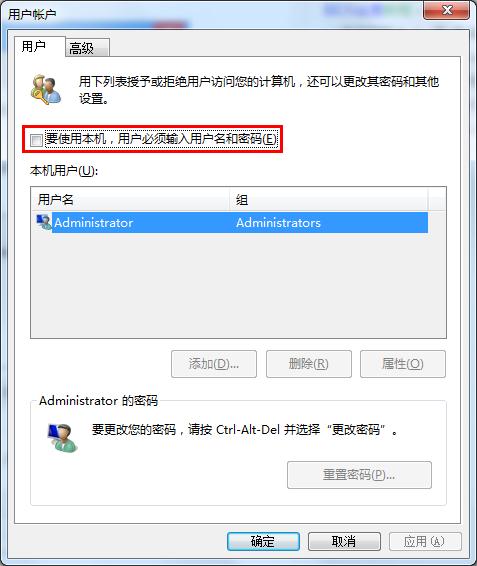Confirm with the 确定 button
This screenshot has height=566, width=477.
263,541
